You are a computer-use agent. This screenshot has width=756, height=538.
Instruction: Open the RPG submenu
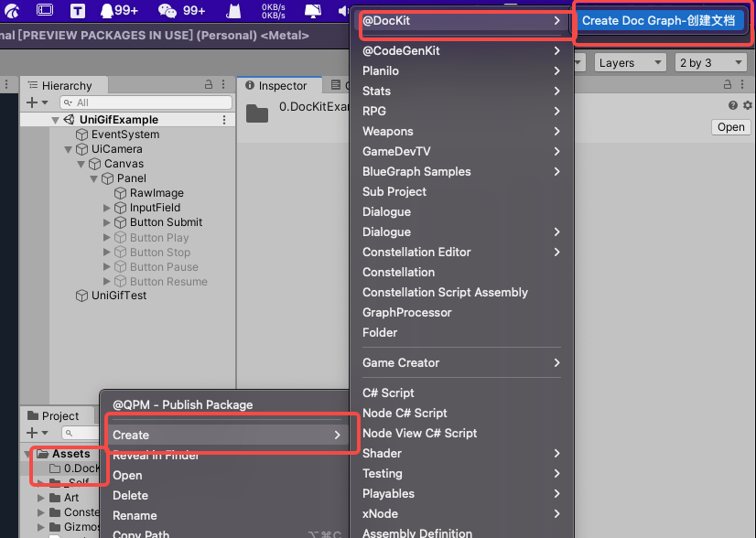[x=462, y=112]
